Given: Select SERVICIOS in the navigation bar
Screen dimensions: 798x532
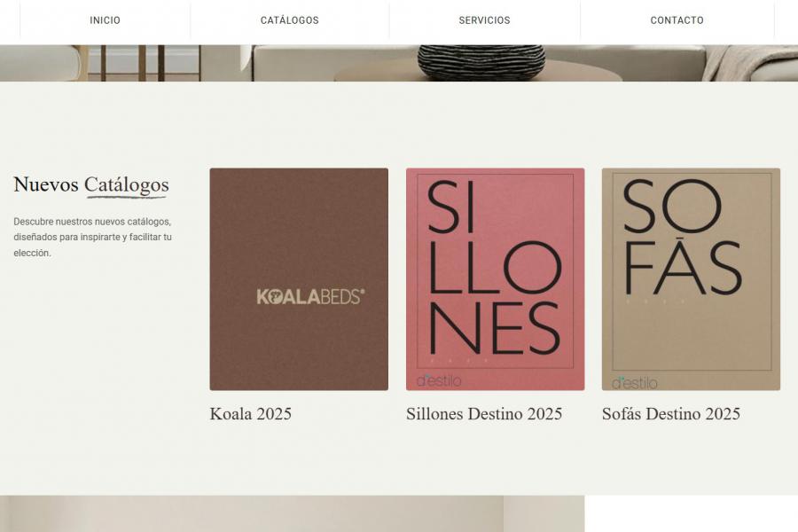Looking at the screenshot, I should point(484,20).
